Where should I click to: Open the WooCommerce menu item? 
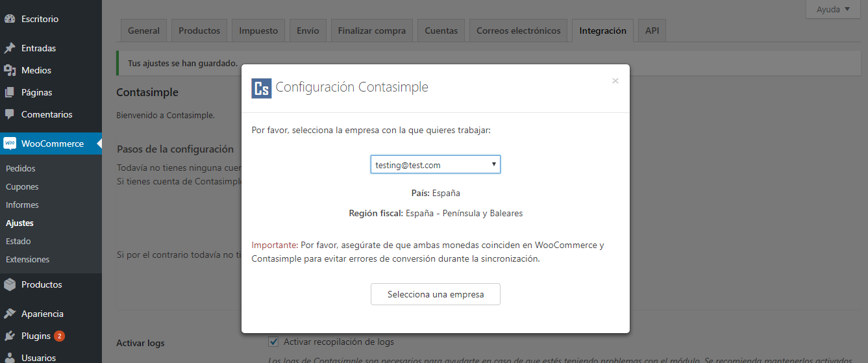coord(51,144)
